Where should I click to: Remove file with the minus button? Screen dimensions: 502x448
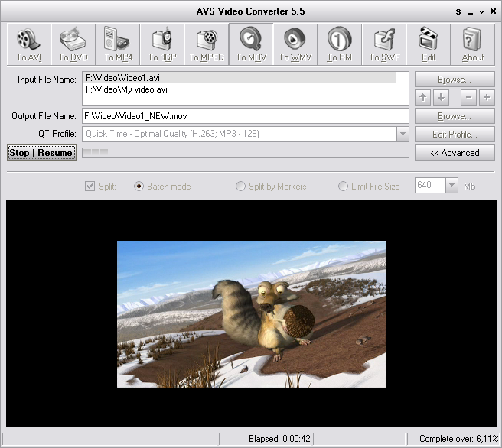[x=468, y=98]
